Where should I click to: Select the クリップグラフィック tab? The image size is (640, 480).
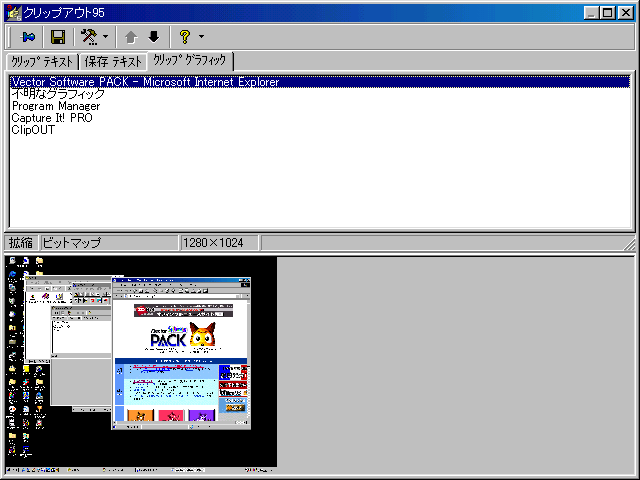point(190,61)
